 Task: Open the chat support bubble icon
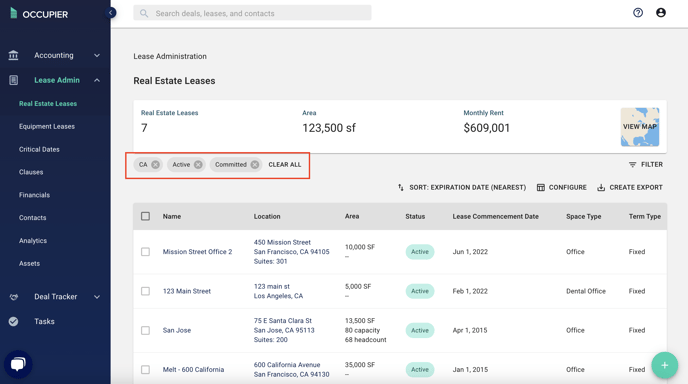pos(18,364)
